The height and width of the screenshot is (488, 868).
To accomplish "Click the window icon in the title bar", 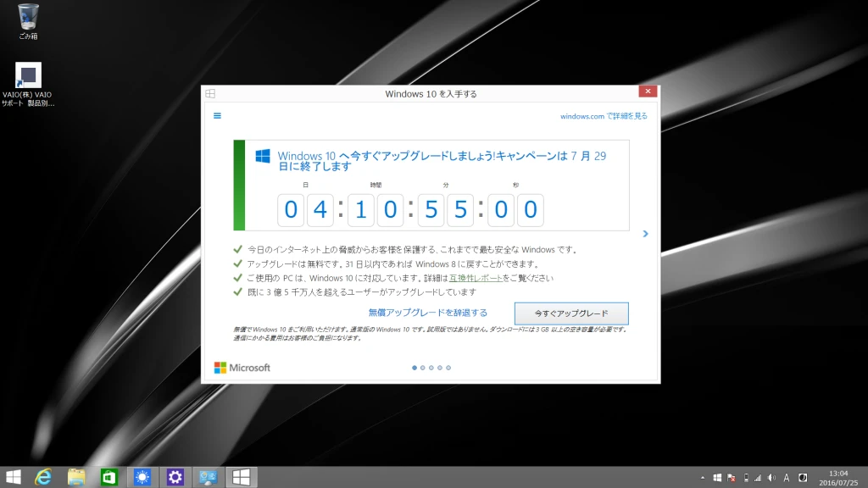I will pyautogui.click(x=210, y=93).
